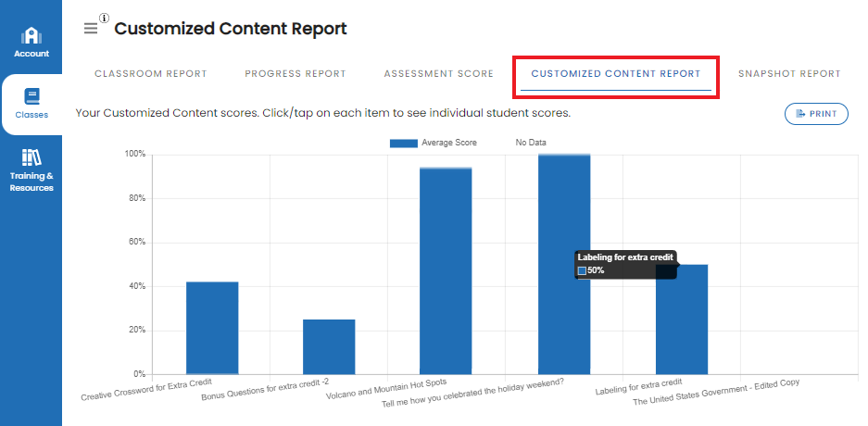Click the Creative Crossword for Extra Credit bar
Image resolution: width=868 pixels, height=426 pixels.
pos(212,328)
